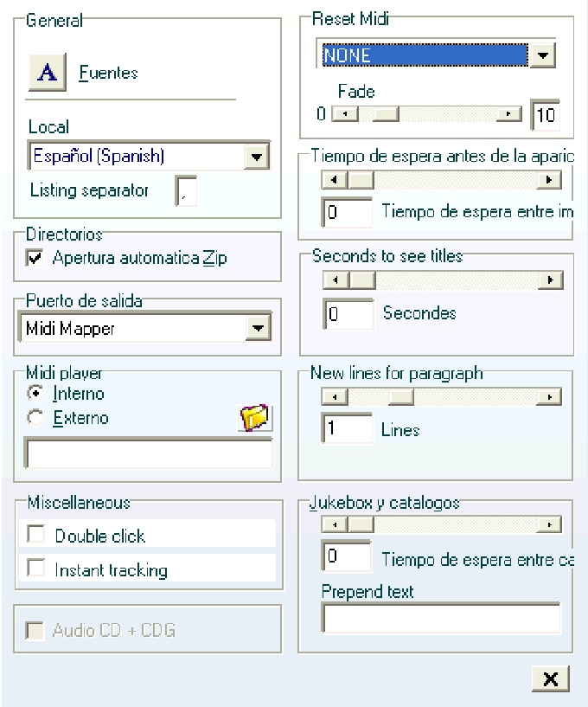
Task: Click left arrow on Fade slider
Action: tap(345, 114)
